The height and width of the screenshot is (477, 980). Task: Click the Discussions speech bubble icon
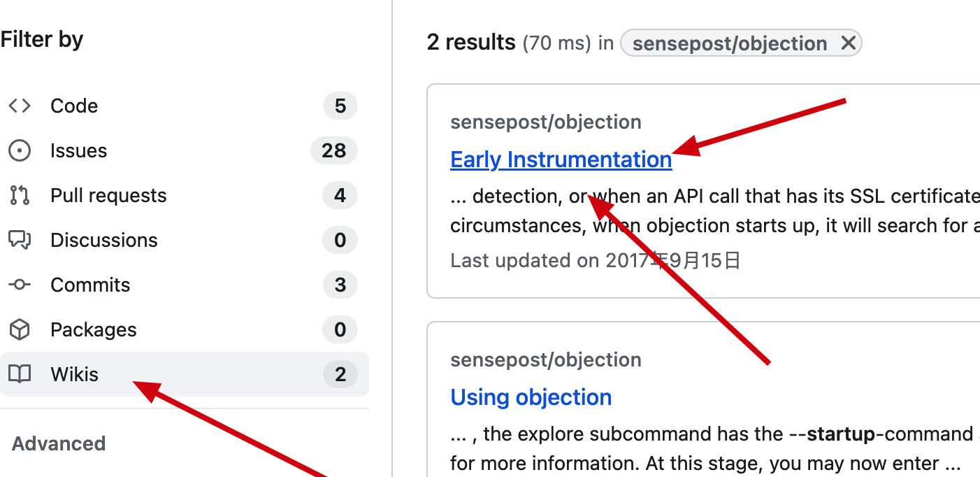[20, 240]
